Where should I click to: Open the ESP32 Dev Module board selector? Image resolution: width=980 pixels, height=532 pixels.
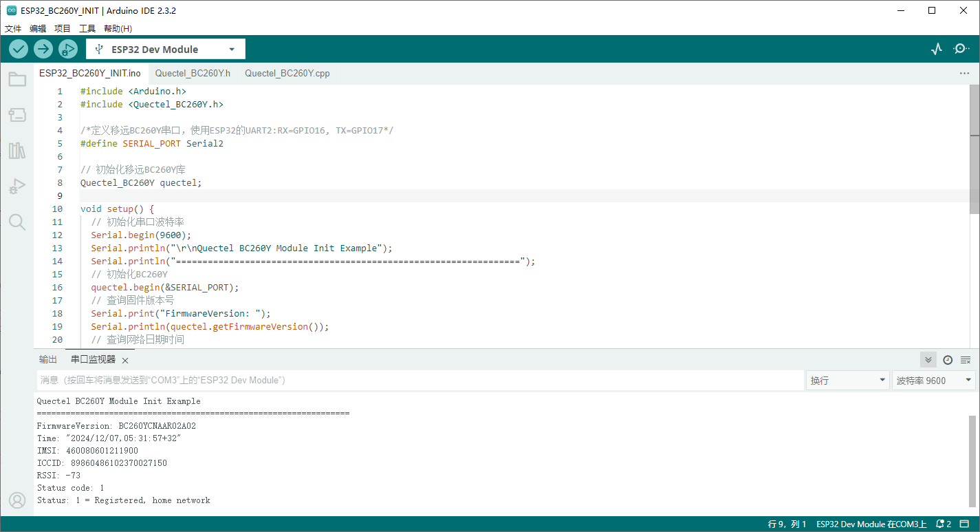[166, 50]
